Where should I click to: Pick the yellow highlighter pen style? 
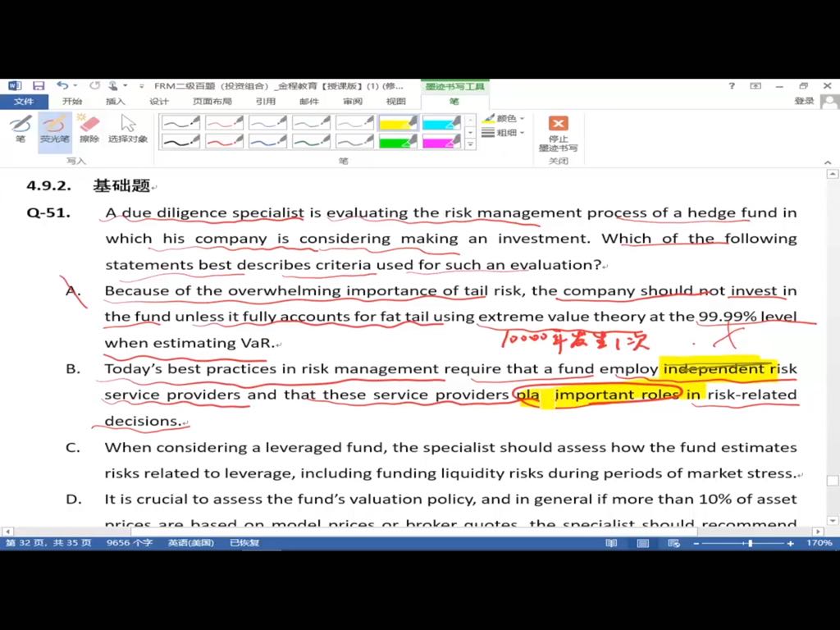click(x=398, y=122)
